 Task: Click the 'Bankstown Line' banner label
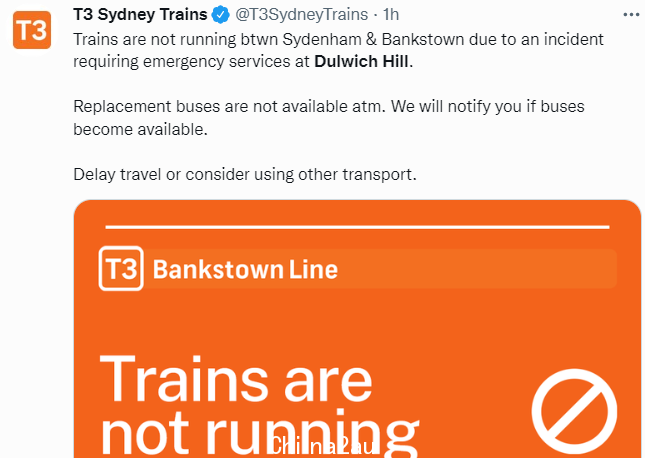click(245, 270)
